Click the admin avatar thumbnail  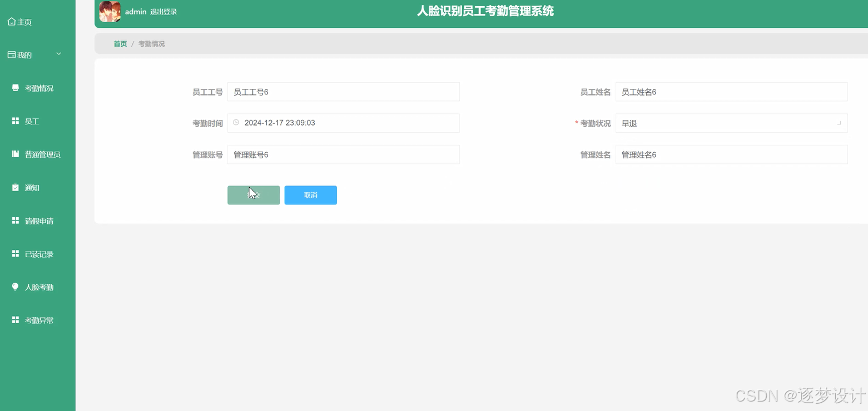point(109,11)
